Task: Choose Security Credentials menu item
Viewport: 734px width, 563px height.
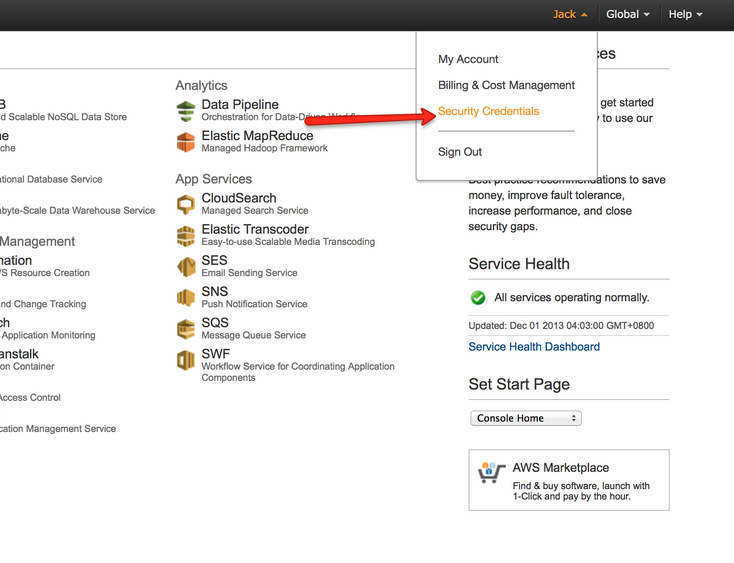Action: (488, 111)
